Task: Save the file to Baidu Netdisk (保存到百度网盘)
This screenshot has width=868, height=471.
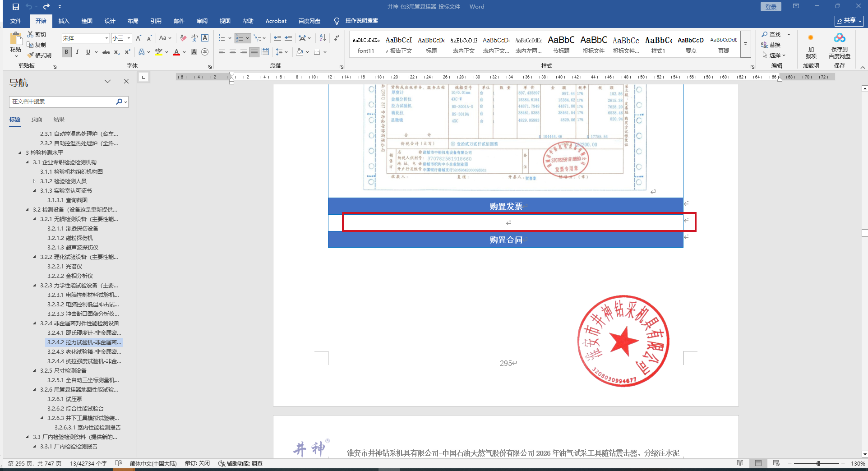Action: (x=839, y=46)
